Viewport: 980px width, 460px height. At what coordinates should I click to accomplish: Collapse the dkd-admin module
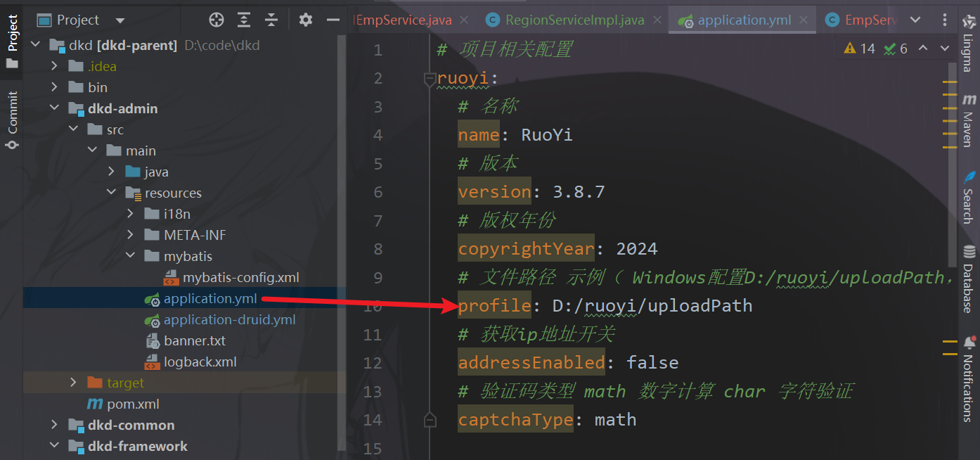click(55, 109)
